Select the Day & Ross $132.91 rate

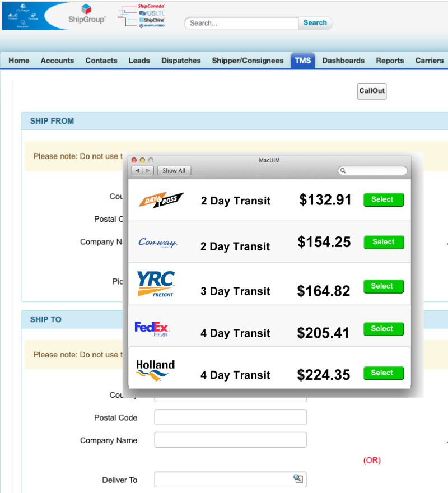tap(383, 199)
